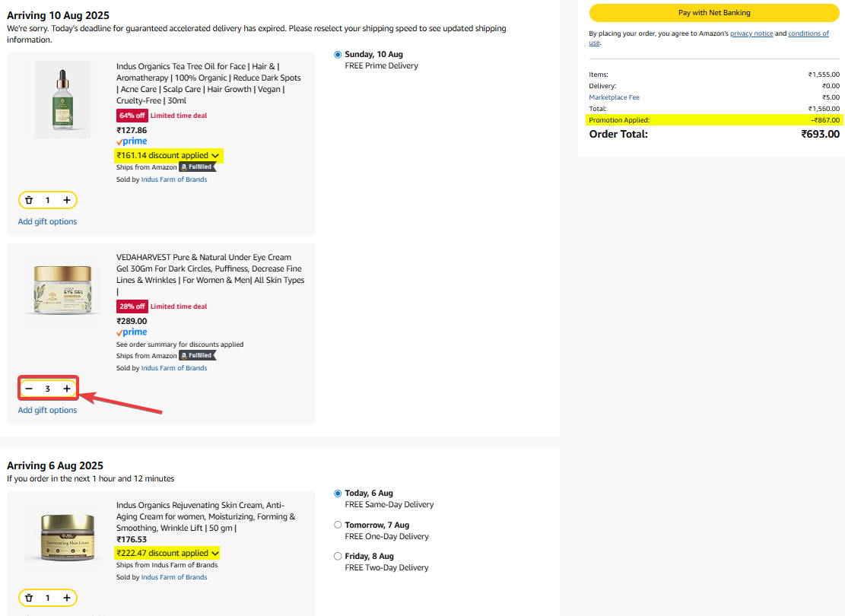The width and height of the screenshot is (845, 616).
Task: Expand the ₹222.47 discount applied details
Action: [167, 553]
